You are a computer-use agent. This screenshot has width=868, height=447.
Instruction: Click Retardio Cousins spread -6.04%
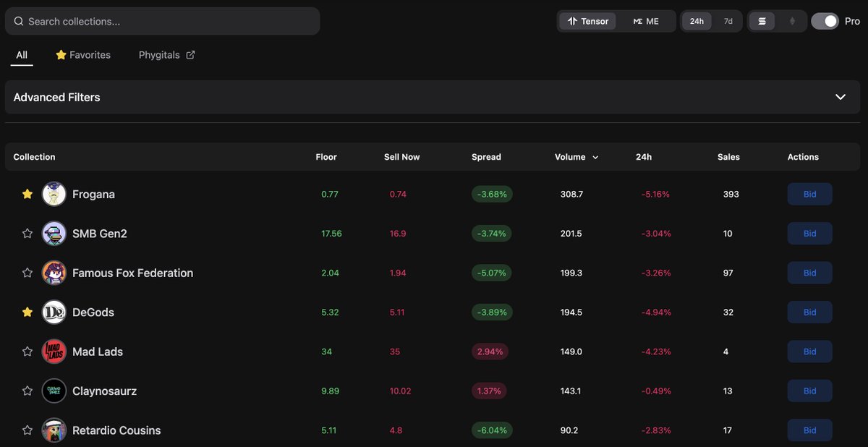click(492, 430)
